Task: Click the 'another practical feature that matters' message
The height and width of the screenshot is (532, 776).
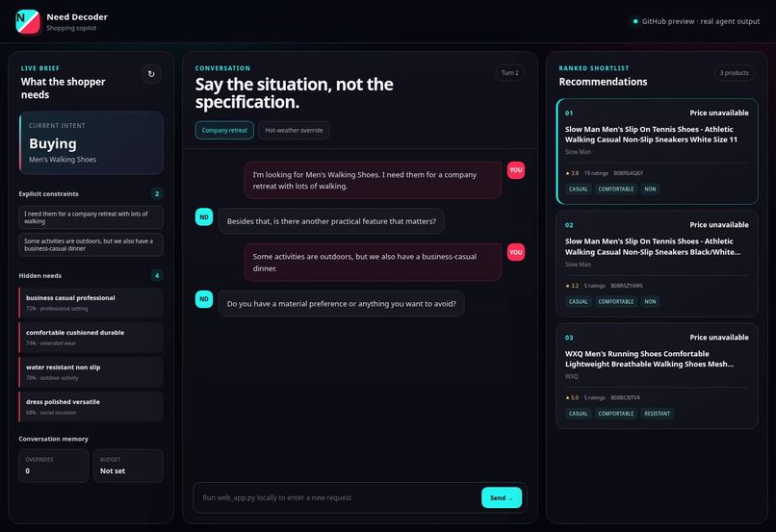Action: coord(331,221)
